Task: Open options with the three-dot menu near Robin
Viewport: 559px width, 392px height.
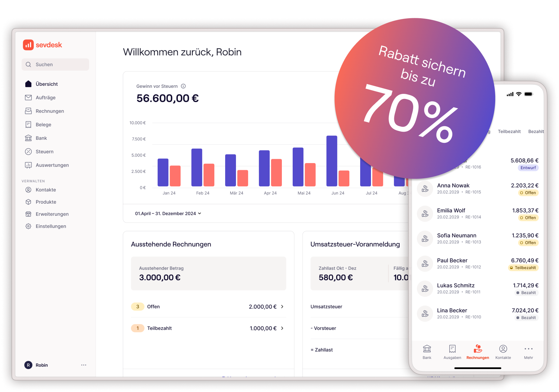Action: [84, 365]
